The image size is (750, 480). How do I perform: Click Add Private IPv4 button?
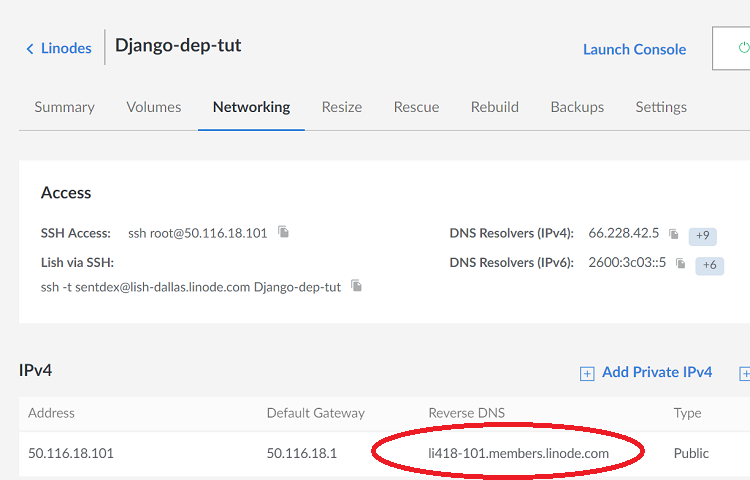[657, 372]
